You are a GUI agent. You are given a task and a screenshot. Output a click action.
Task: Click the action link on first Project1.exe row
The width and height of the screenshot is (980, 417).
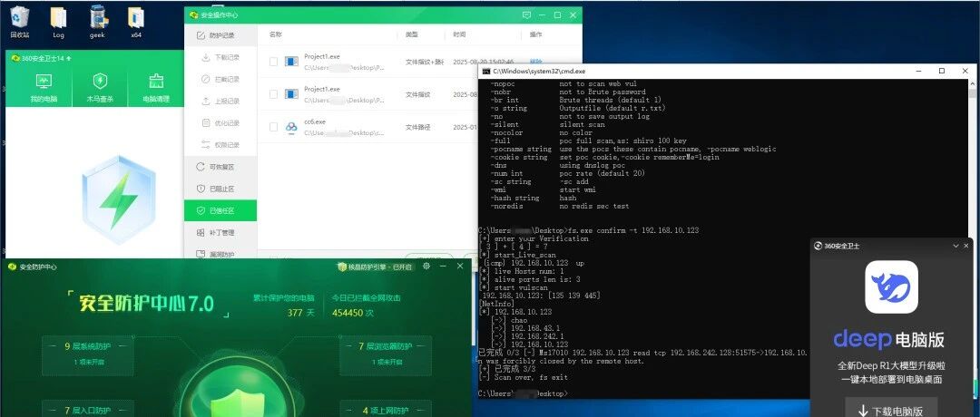tap(535, 61)
